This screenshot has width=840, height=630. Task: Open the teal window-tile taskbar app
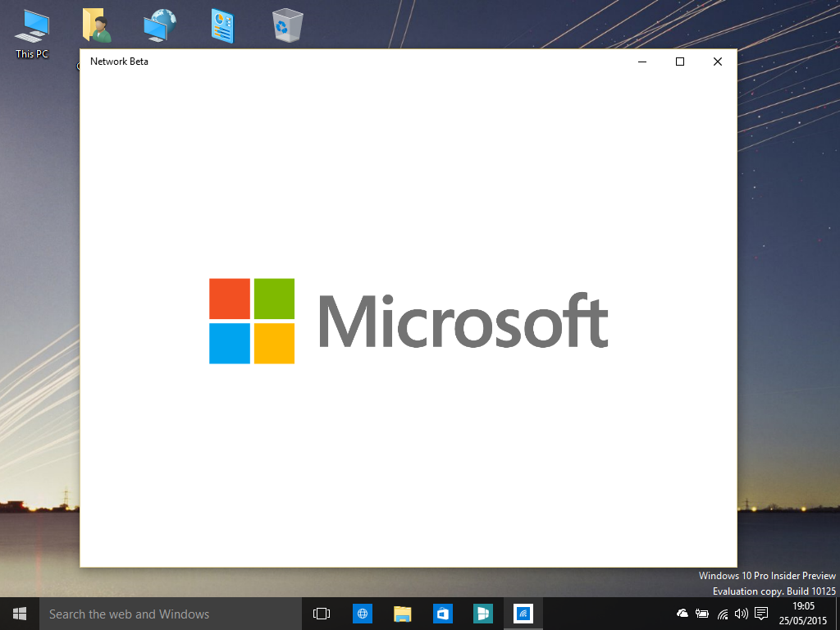(x=482, y=614)
